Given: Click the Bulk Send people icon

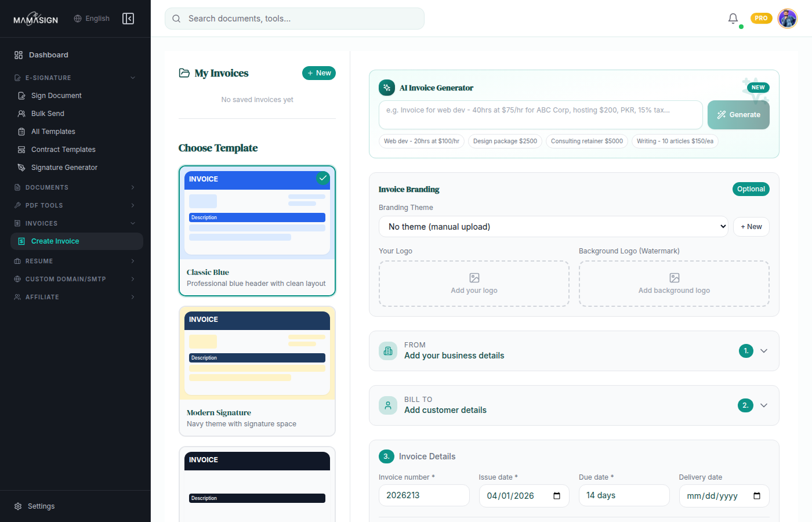Looking at the screenshot, I should coord(21,114).
